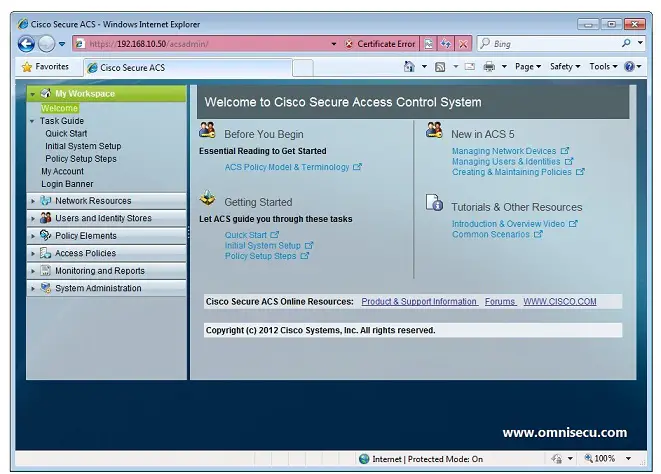
Task: Open the 100% zoom level dropdown
Action: tap(628, 459)
